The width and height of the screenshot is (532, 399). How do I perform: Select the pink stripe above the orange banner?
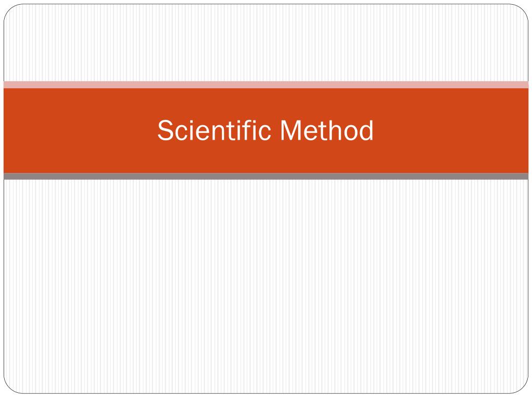(x=266, y=85)
